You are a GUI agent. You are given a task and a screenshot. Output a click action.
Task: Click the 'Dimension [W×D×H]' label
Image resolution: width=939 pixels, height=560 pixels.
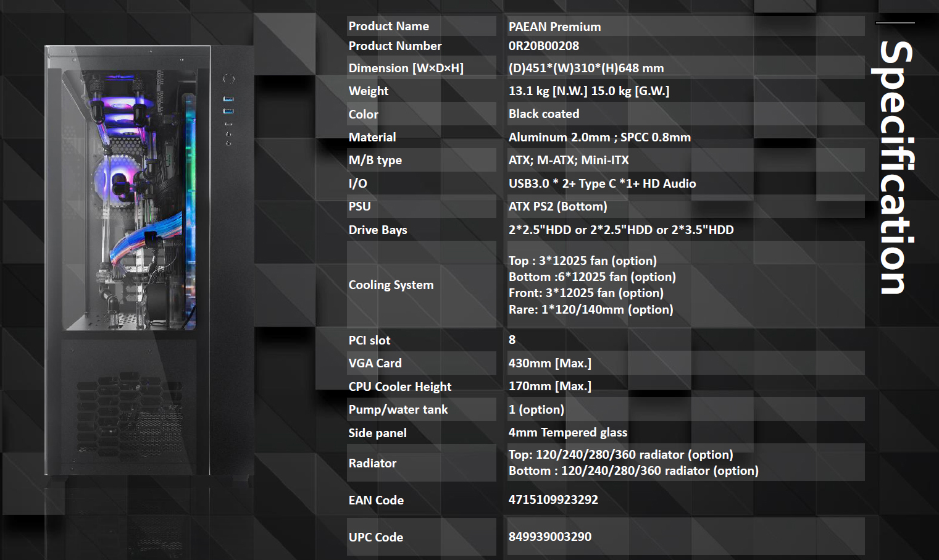[x=406, y=68]
